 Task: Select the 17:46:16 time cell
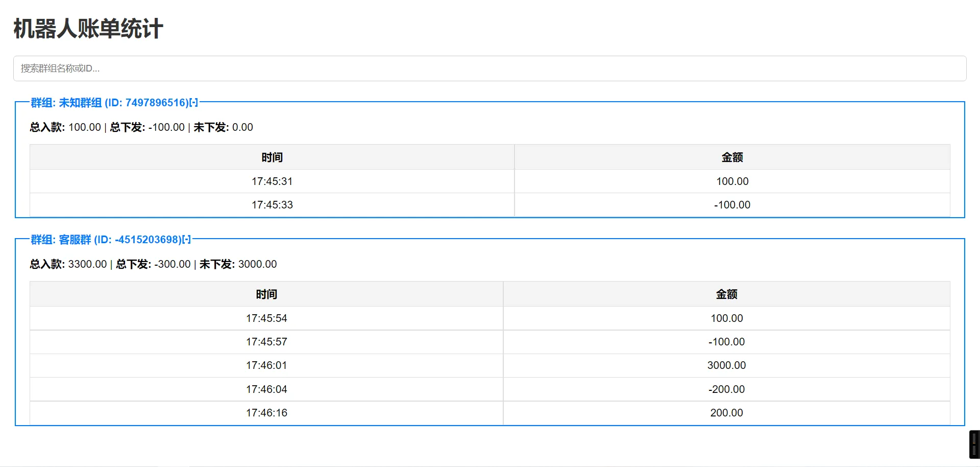click(x=266, y=413)
